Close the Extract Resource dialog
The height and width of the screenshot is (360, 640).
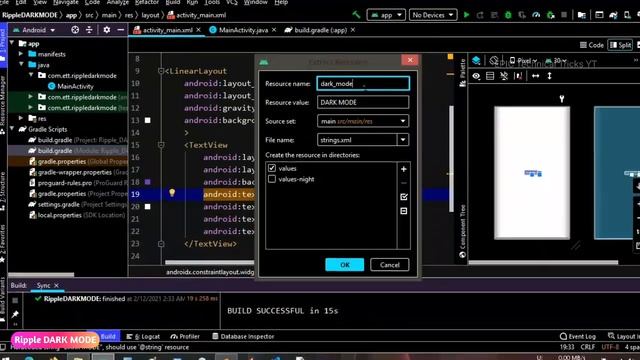(410, 60)
